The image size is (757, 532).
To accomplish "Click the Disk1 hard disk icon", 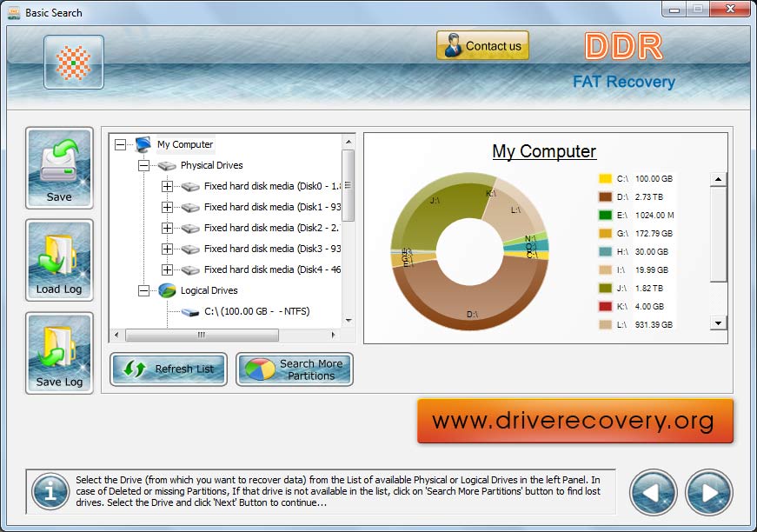I will [x=190, y=208].
